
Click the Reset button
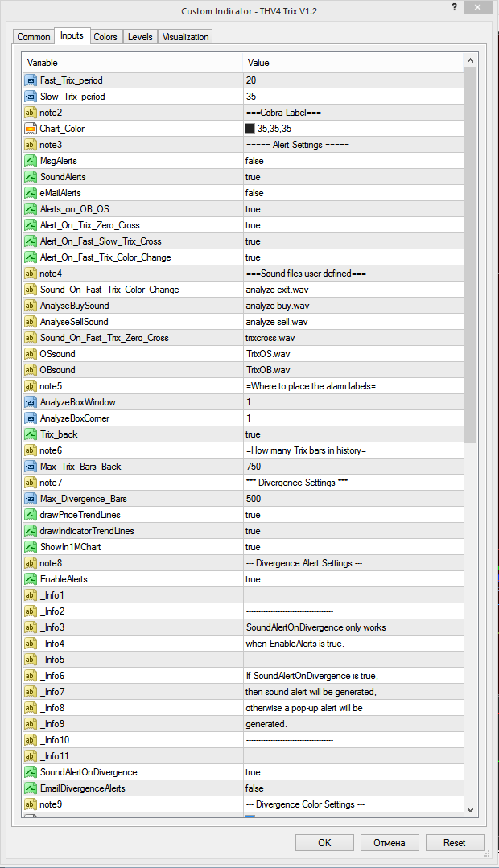tap(455, 842)
